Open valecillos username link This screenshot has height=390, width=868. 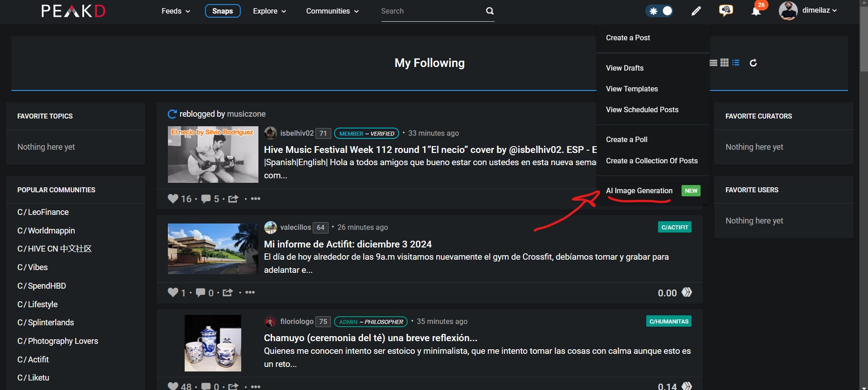coord(296,227)
